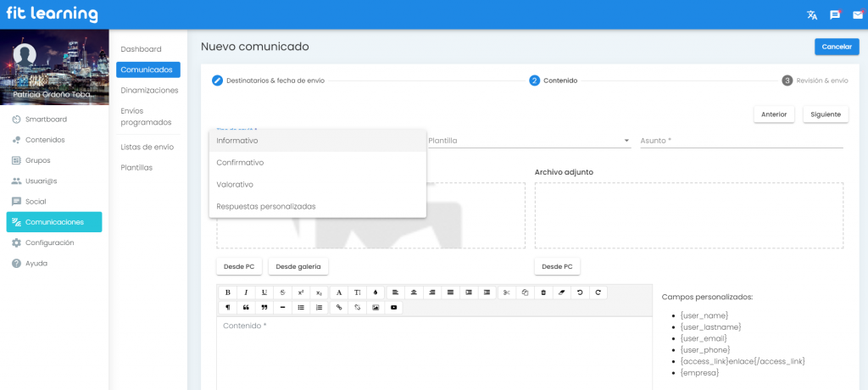Screen dimensions: 868x390
Task: Toggle strikethrough text formatting
Action: point(282,292)
